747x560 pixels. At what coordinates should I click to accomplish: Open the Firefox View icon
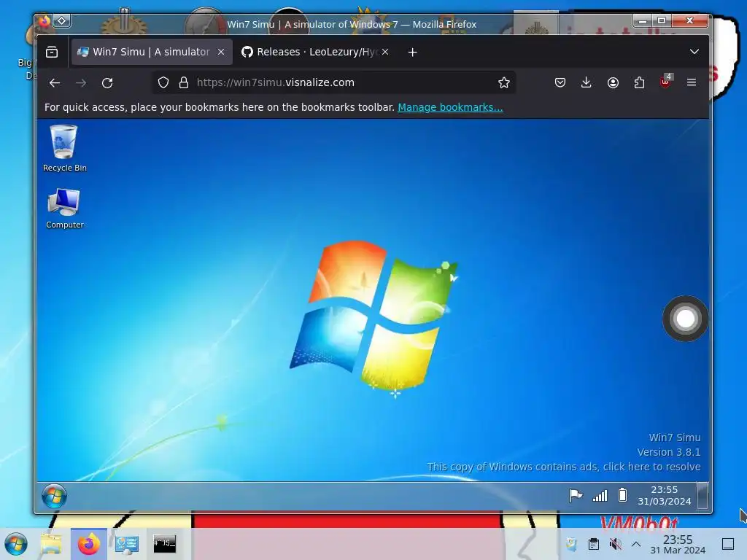pyautogui.click(x=52, y=52)
